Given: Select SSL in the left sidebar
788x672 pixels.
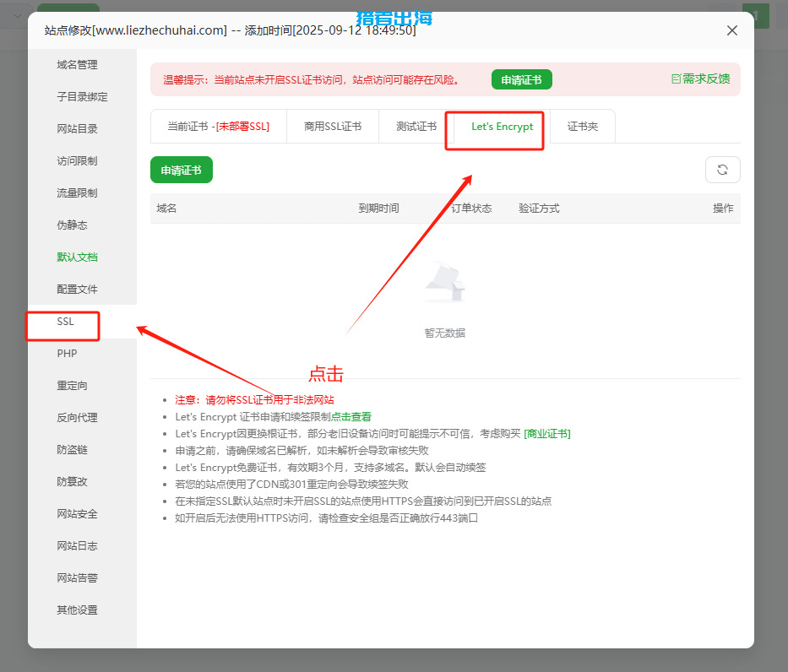Looking at the screenshot, I should coord(66,322).
